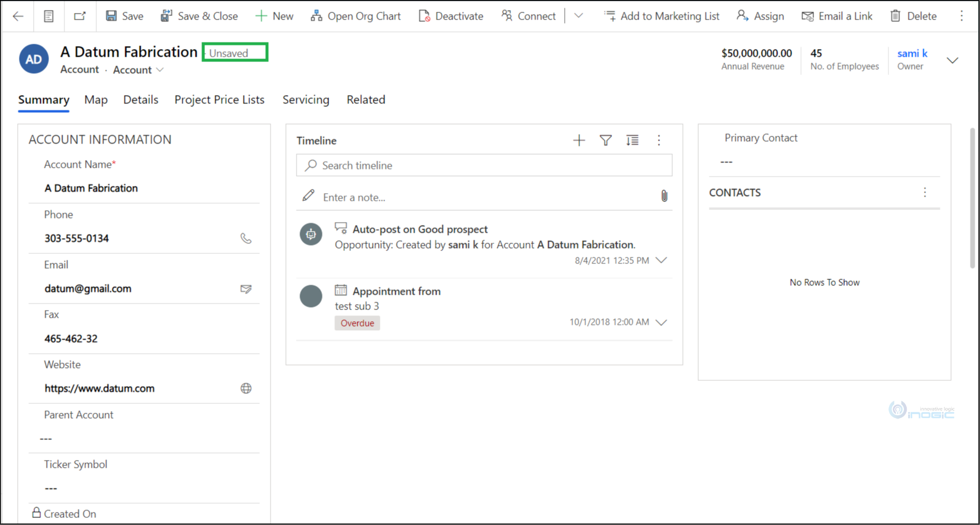This screenshot has width=980, height=525.
Task: Click the No. of Employees value
Action: [x=816, y=53]
